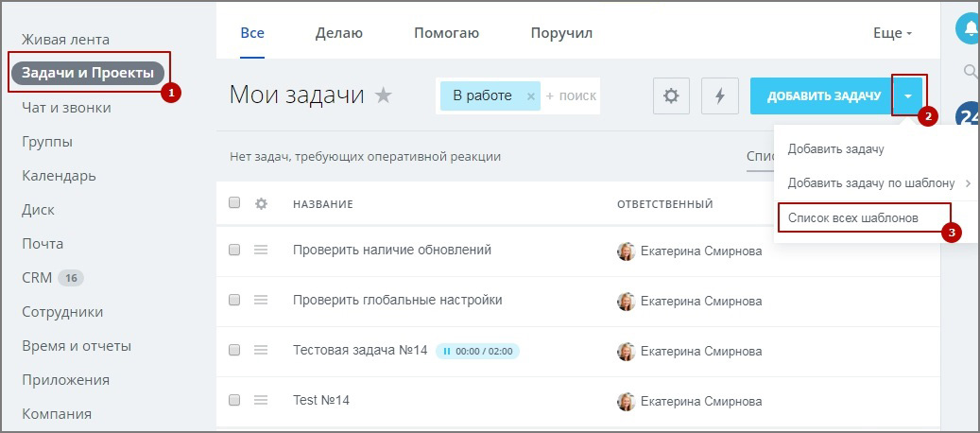Open the Еще dropdown menu
Screen dimensions: 980x433
tap(892, 33)
